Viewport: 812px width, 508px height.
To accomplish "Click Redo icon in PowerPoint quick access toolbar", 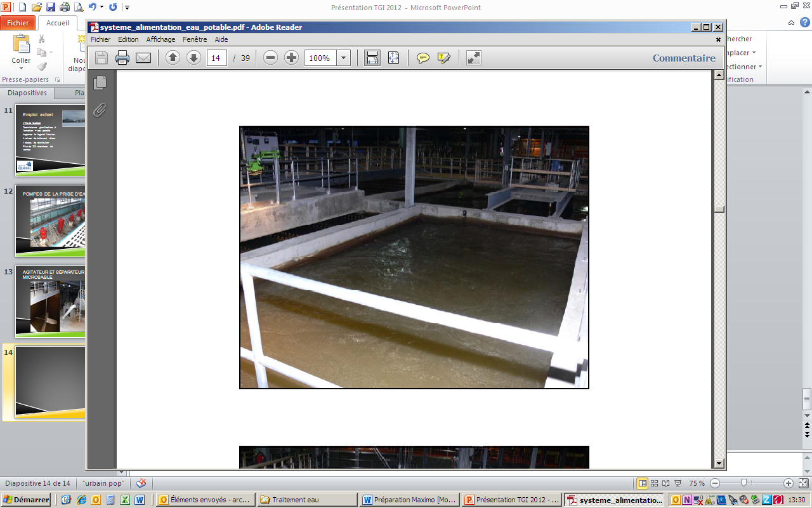I will tap(113, 8).
